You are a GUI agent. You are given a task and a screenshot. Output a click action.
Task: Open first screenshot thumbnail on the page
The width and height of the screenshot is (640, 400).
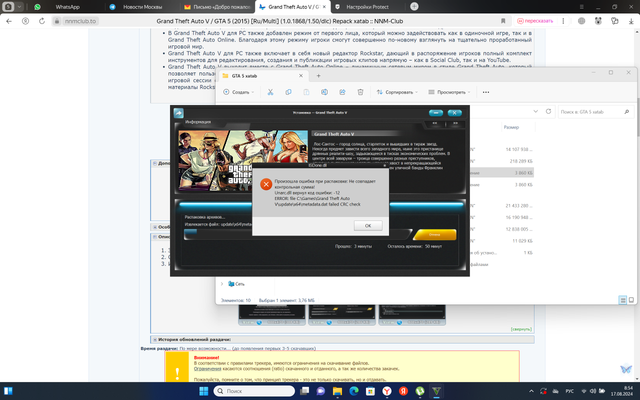tap(272, 315)
